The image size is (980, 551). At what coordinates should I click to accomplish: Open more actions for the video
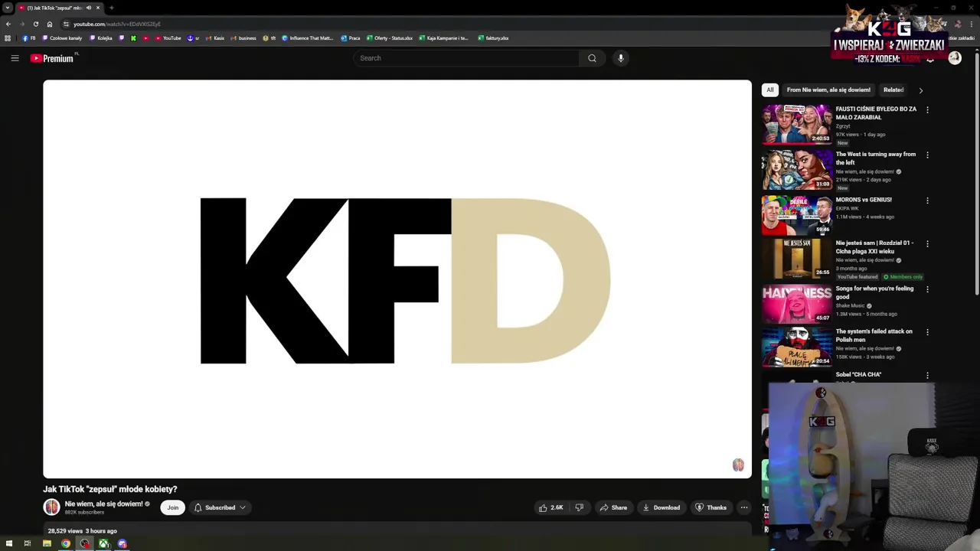click(x=744, y=507)
